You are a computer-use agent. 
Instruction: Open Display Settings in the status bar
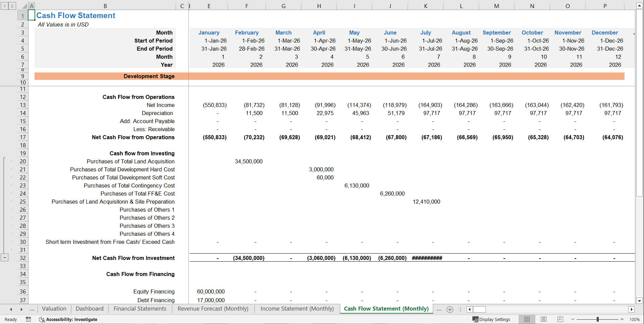[491, 319]
